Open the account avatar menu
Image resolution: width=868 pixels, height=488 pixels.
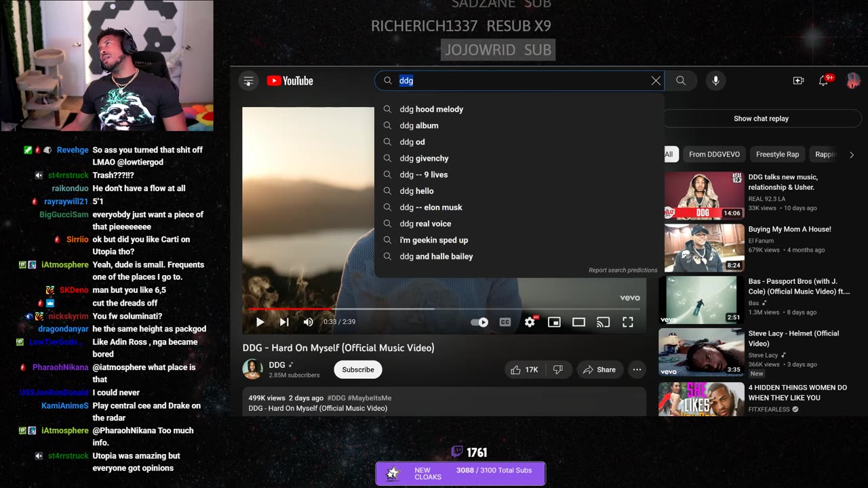tap(853, 81)
